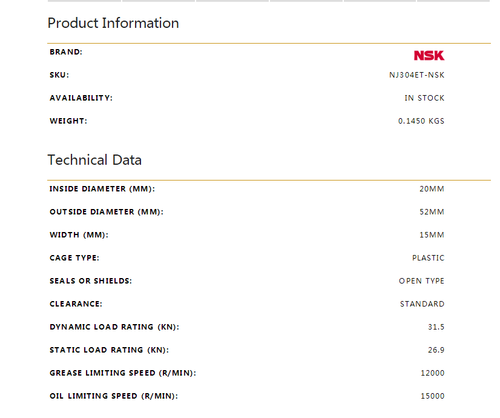This screenshot has width=500, height=418.
Task: Click the Technical Data heading
Action: coord(95,160)
